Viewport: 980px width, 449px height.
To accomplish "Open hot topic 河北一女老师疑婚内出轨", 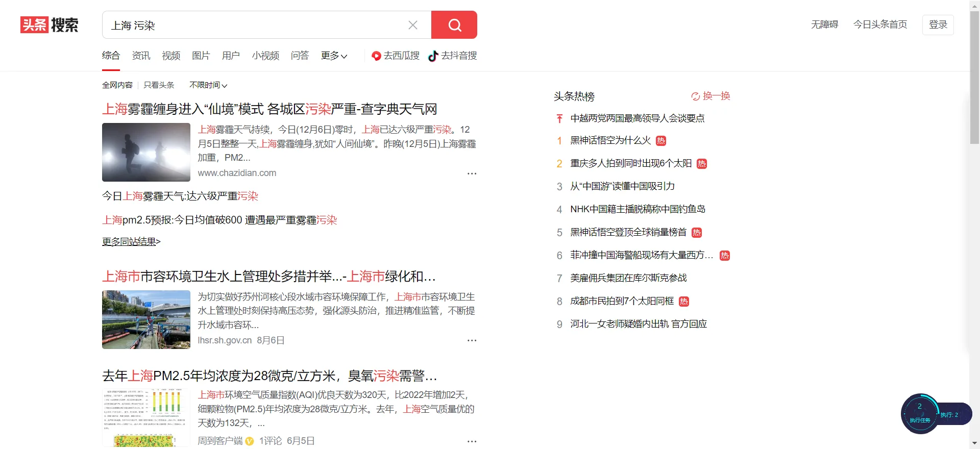I will pos(639,324).
